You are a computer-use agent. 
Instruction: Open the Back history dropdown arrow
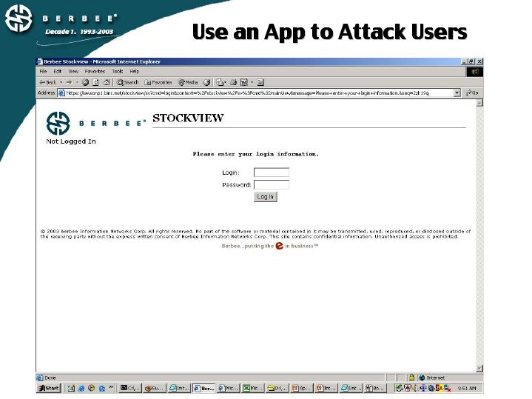61,82
